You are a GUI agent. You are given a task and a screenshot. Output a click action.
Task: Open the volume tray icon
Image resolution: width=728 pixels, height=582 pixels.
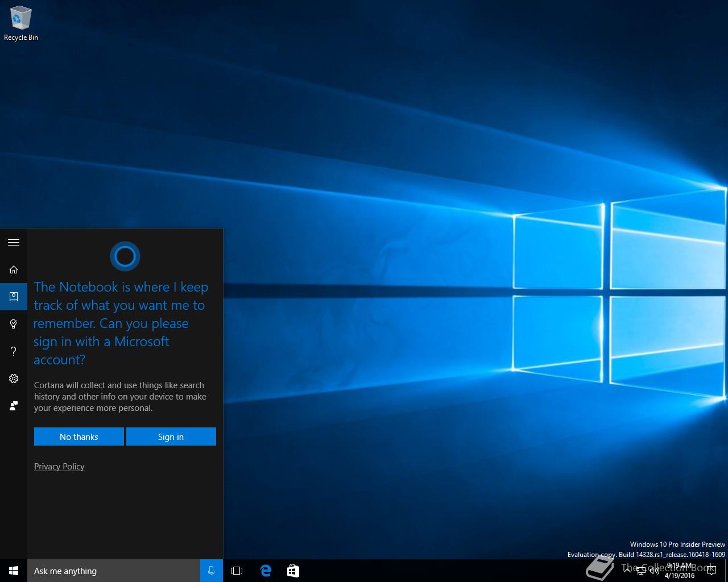click(655, 571)
